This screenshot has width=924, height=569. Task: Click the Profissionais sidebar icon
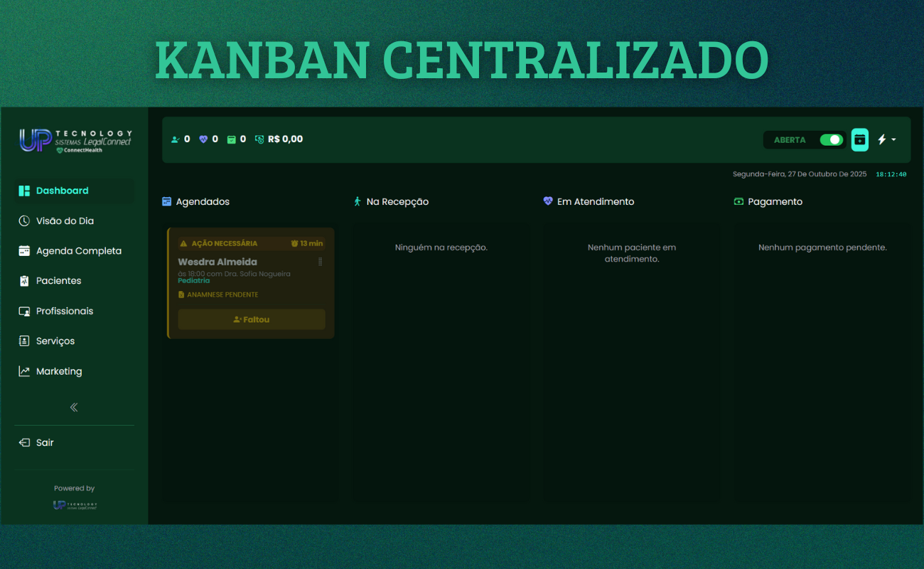pyautogui.click(x=24, y=312)
